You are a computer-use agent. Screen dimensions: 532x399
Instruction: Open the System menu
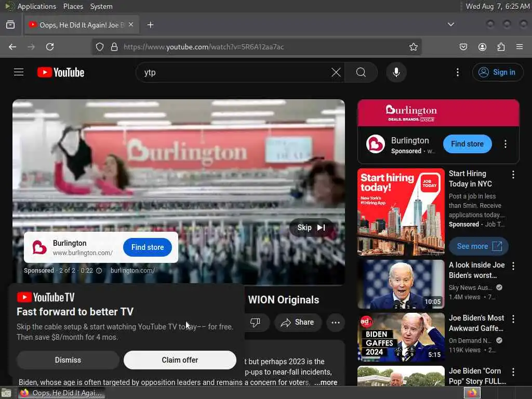pos(101,6)
